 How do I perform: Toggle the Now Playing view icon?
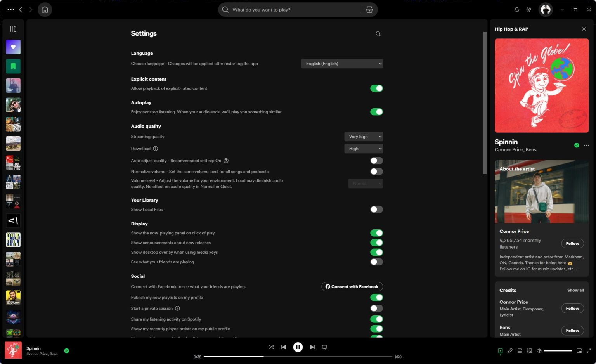501,351
